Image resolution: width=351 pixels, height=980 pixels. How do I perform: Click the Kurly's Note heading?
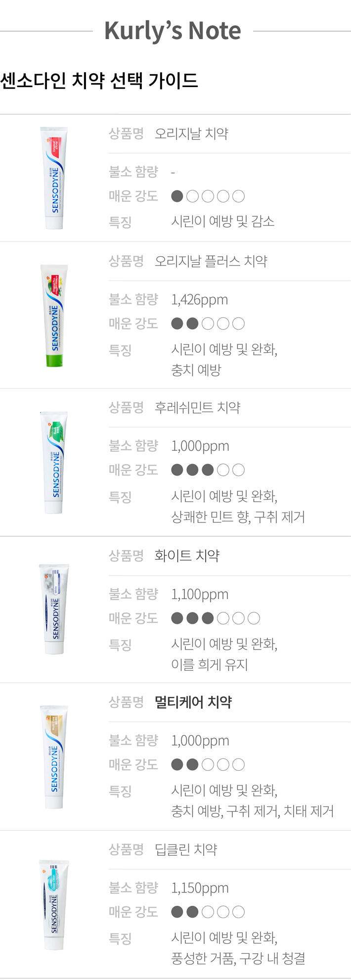click(x=173, y=31)
